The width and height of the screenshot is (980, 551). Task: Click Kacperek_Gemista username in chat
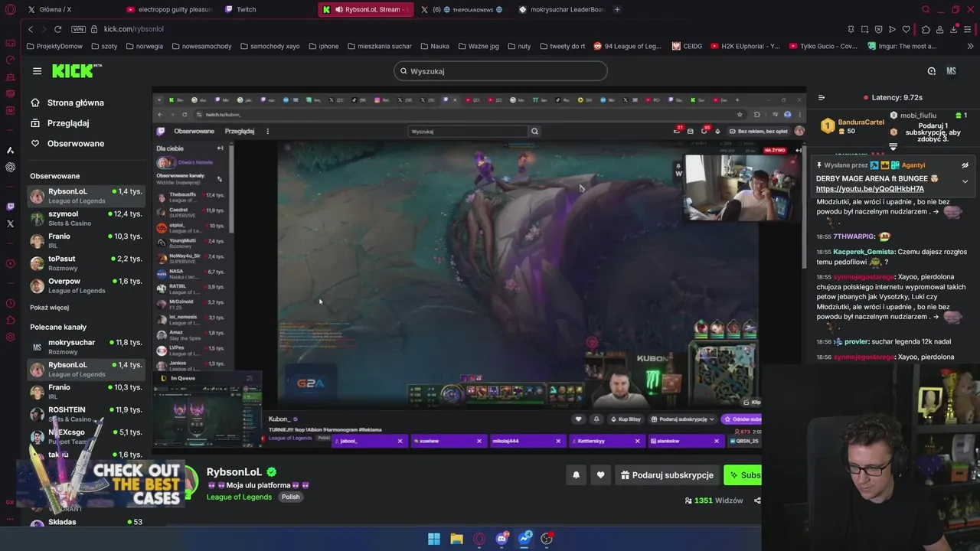point(863,252)
